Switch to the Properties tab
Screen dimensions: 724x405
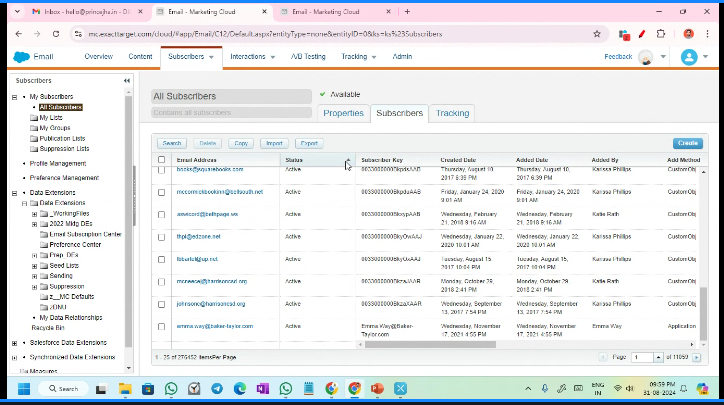pyautogui.click(x=343, y=113)
